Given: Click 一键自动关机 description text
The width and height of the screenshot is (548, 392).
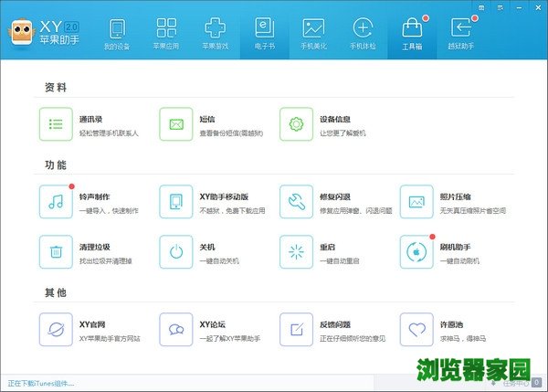Looking at the screenshot, I should (219, 260).
